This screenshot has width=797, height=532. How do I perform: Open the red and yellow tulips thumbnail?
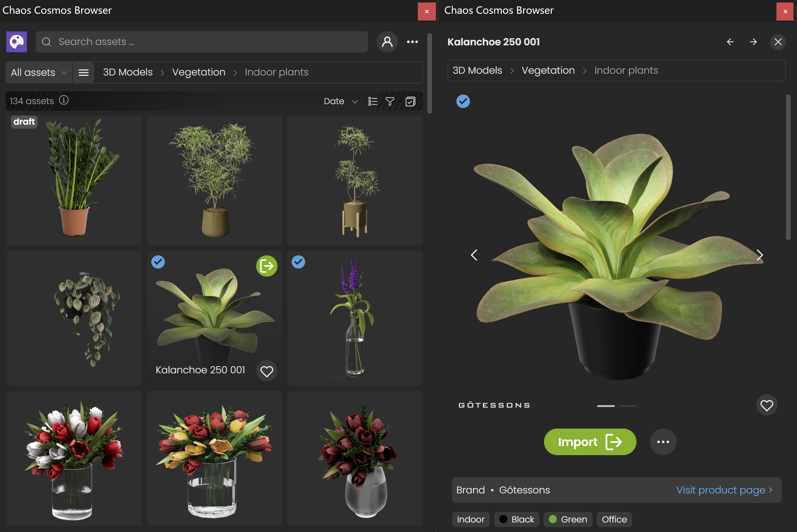click(214, 458)
